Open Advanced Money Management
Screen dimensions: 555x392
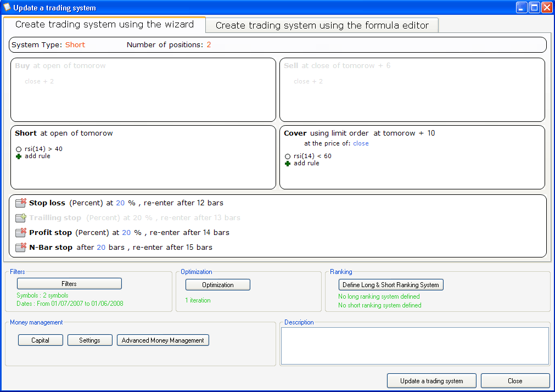coord(162,340)
